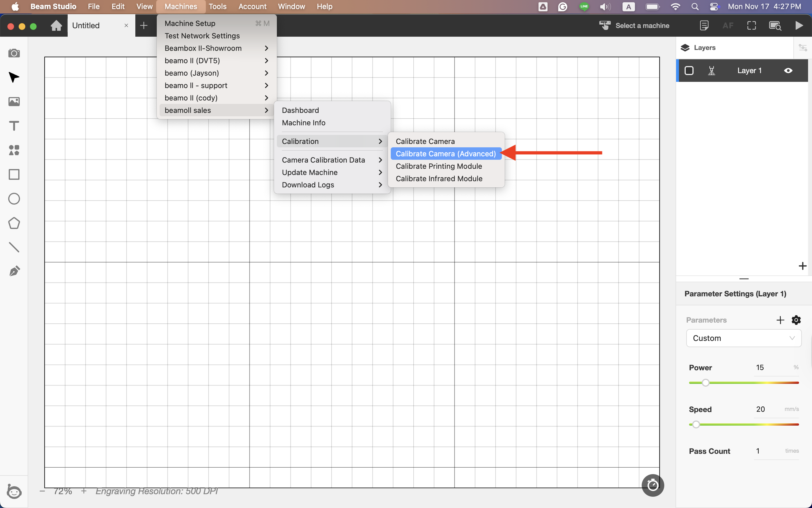Choose Test Network Settings
This screenshot has width=812, height=508.
(x=217, y=36)
